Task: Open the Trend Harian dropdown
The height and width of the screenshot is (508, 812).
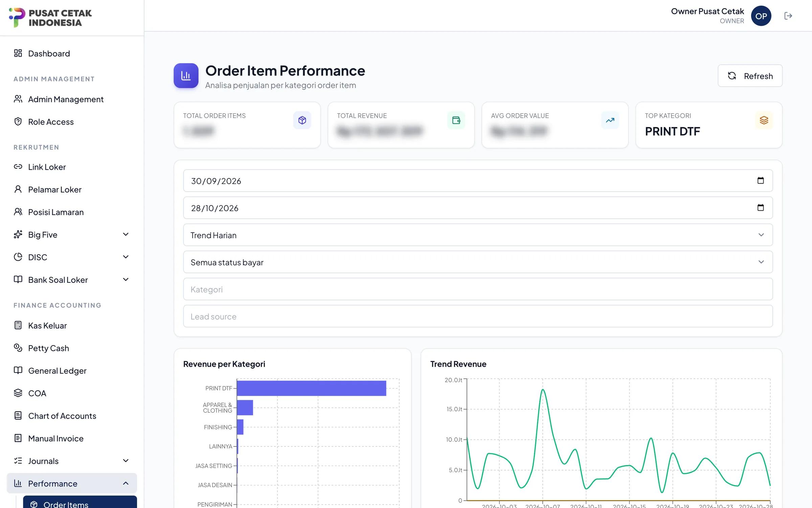Action: point(478,235)
